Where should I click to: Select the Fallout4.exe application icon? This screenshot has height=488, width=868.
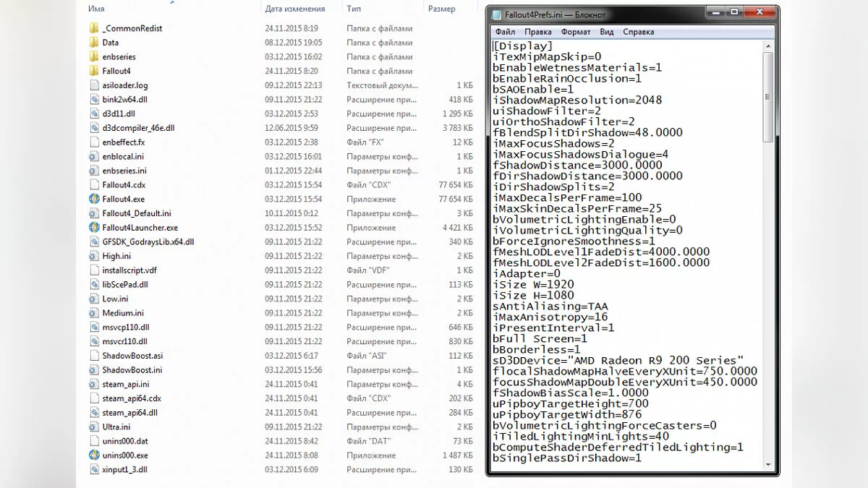coord(94,199)
